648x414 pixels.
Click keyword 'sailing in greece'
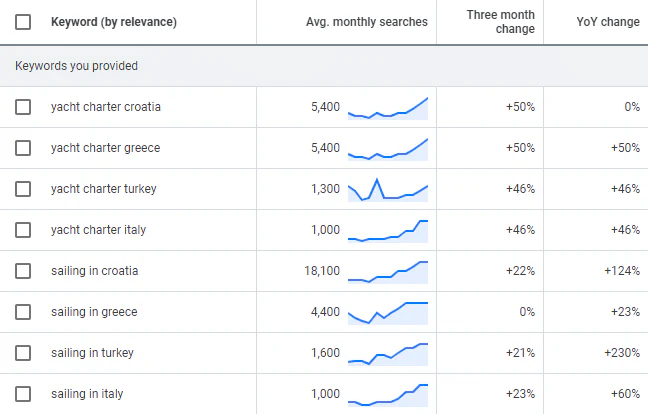[x=94, y=312]
